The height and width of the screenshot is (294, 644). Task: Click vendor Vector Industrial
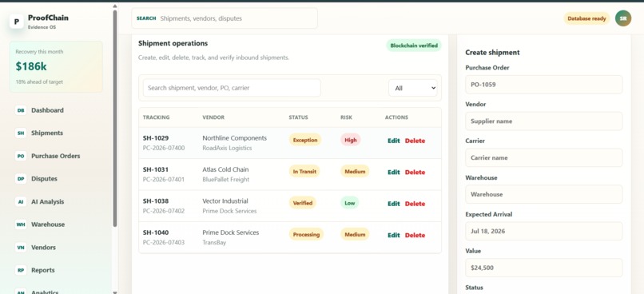225,201
